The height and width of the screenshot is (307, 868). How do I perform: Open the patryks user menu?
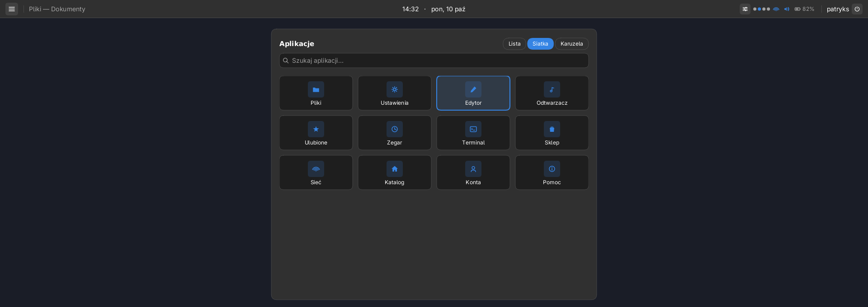click(x=838, y=9)
